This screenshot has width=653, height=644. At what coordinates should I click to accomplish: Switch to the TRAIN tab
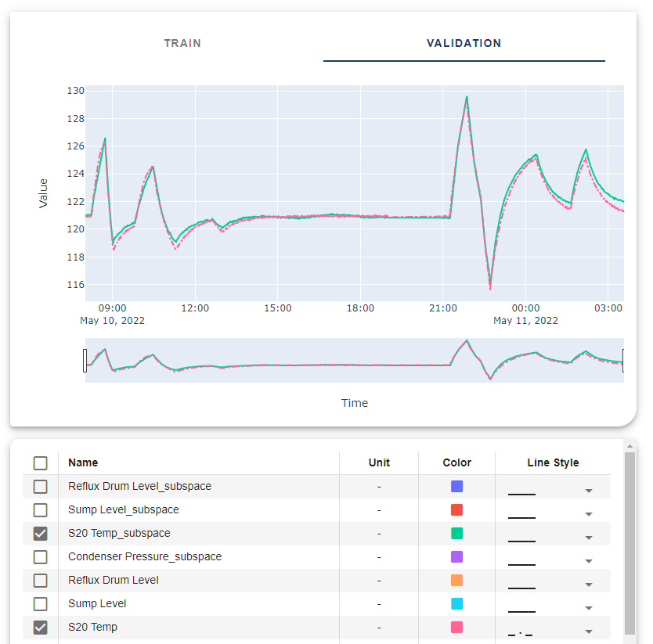(x=182, y=43)
